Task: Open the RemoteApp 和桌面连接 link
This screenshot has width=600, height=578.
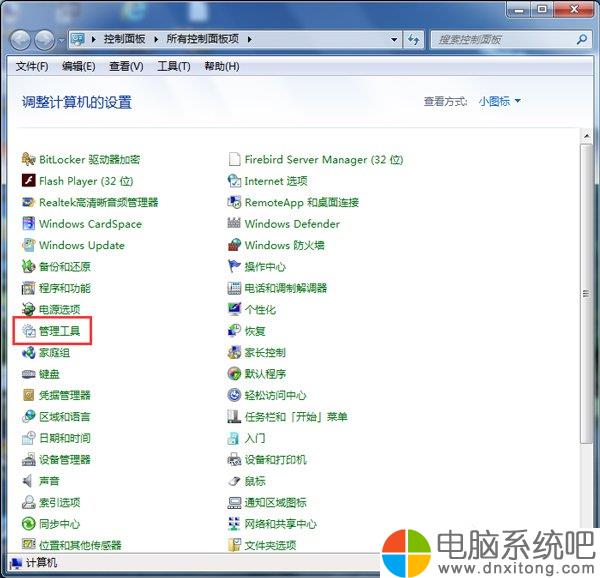Action: 302,202
